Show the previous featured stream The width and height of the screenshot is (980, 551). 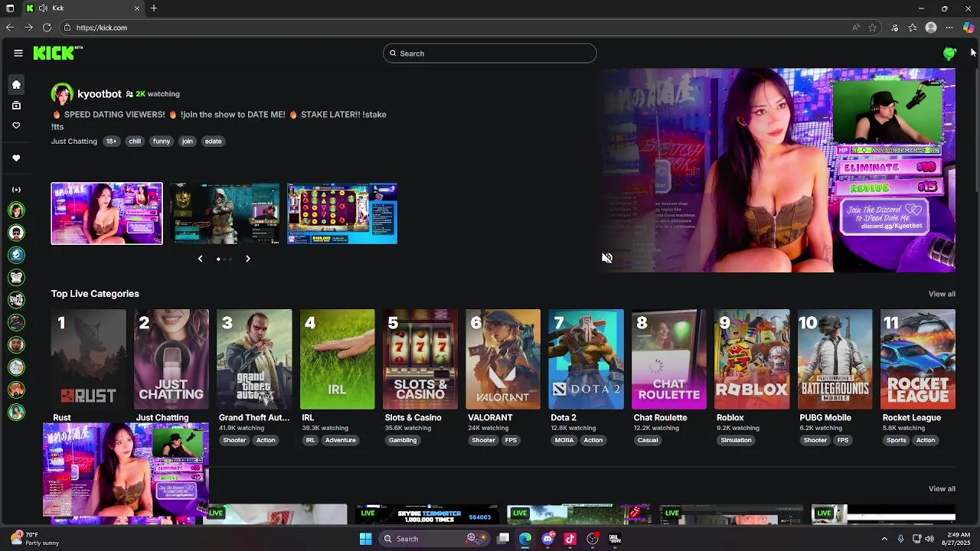(201, 259)
